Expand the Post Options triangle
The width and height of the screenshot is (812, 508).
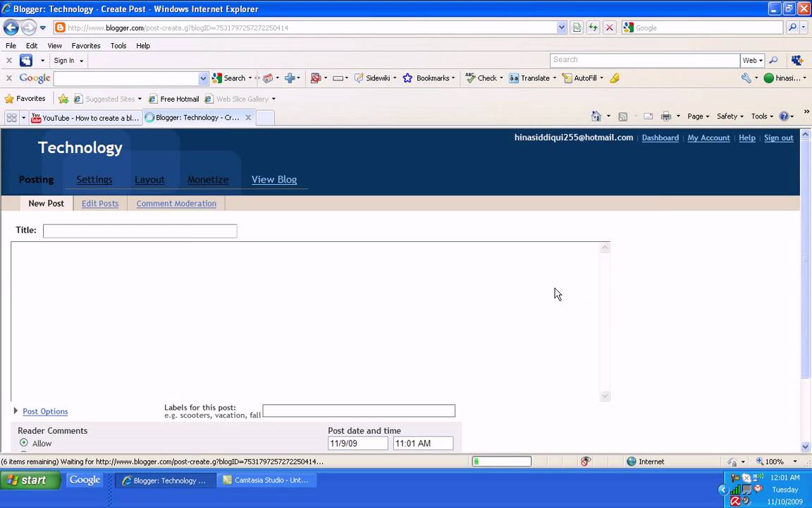[16, 411]
